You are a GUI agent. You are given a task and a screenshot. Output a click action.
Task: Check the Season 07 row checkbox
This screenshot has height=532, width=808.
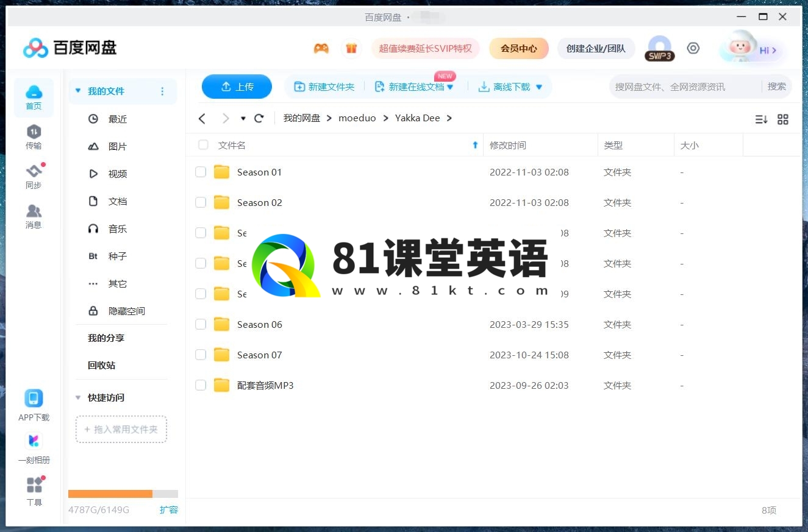tap(201, 355)
